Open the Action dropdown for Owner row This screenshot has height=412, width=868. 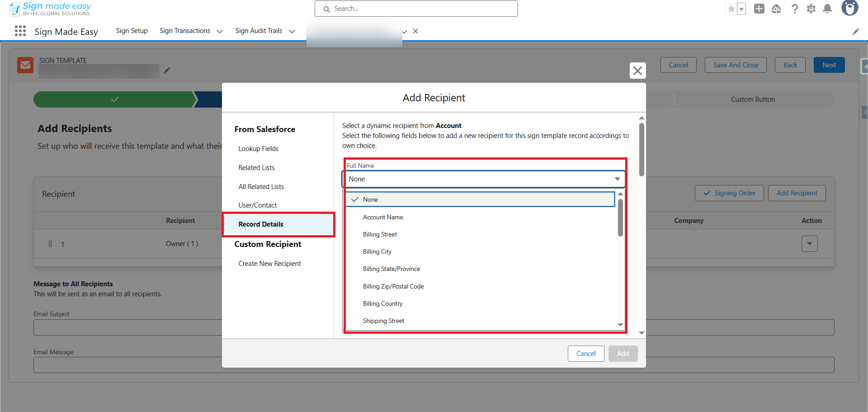809,244
